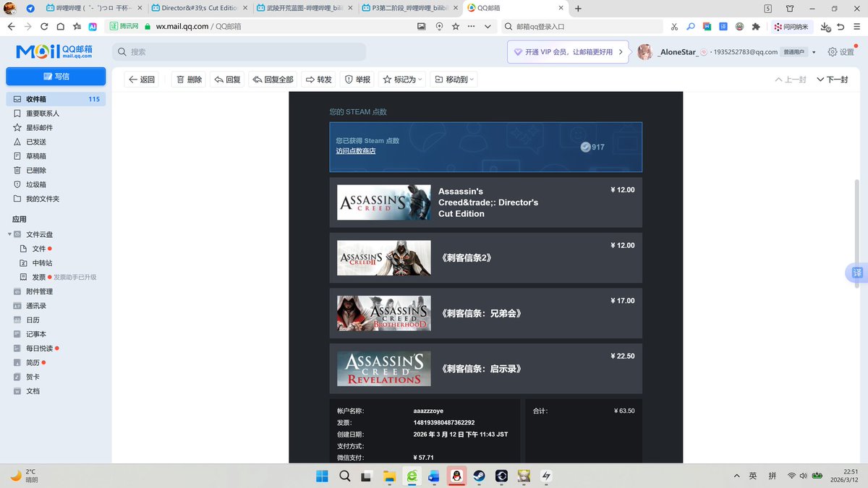868x488 pixels.
Task: Click 回复全部 reply all
Action: point(273,80)
